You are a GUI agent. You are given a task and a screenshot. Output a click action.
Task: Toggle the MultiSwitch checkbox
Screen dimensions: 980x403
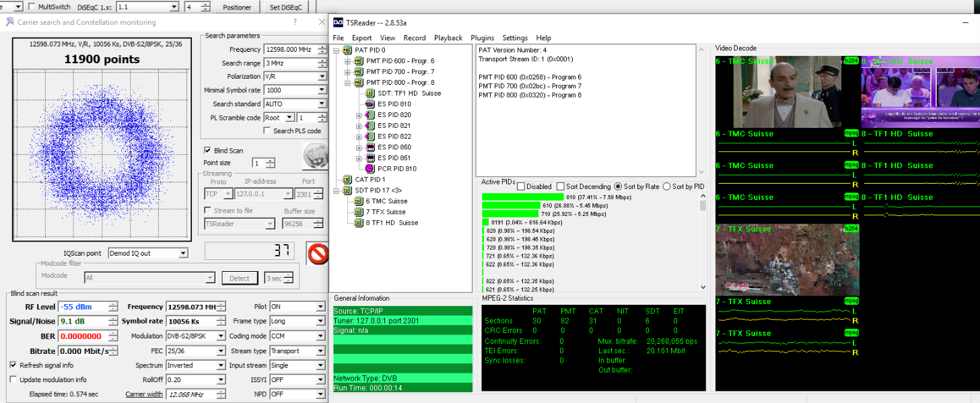click(32, 7)
